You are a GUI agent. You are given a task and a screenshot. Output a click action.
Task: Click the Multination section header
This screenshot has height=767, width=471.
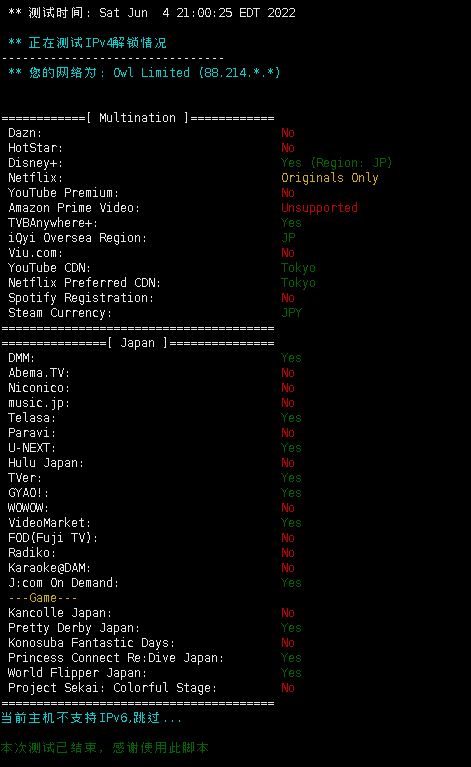pyautogui.click(x=137, y=118)
